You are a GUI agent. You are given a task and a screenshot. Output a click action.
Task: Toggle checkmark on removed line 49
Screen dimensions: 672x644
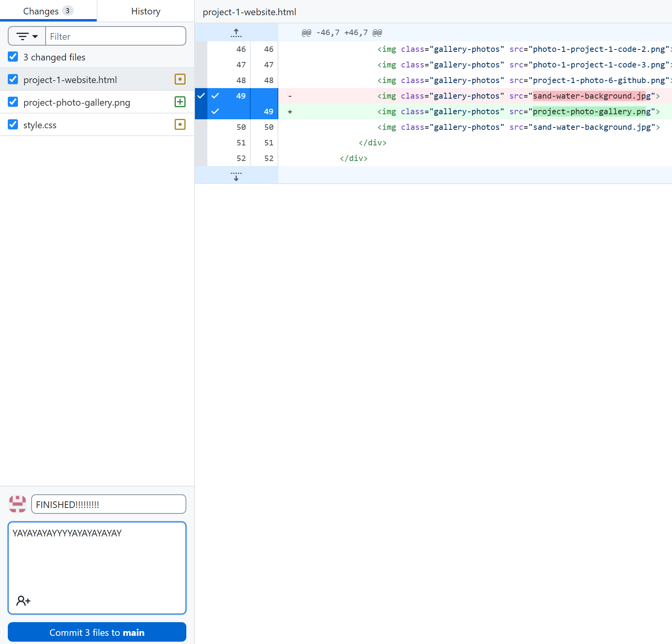(x=215, y=96)
